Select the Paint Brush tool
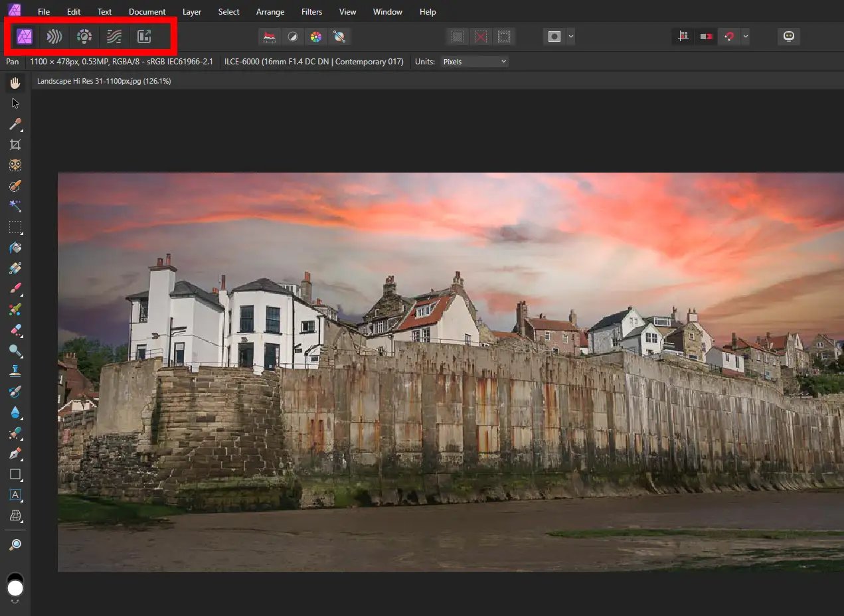This screenshot has width=844, height=616. (15, 289)
